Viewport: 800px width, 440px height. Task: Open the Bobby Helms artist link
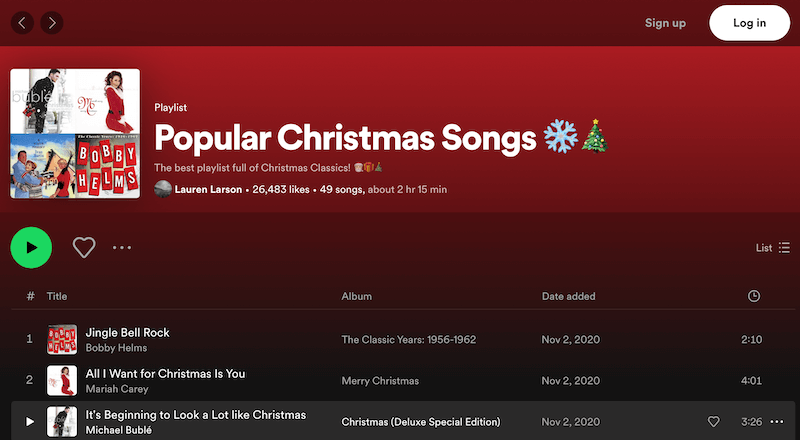click(116, 348)
